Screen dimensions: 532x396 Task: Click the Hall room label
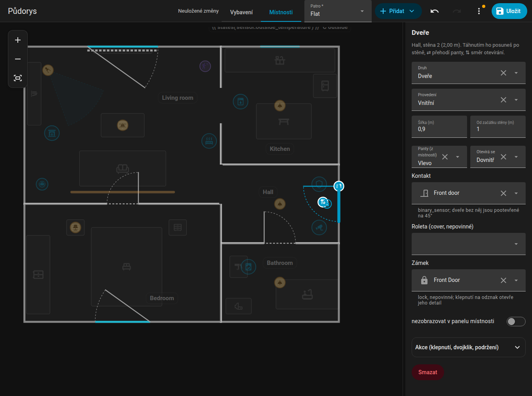point(268,192)
